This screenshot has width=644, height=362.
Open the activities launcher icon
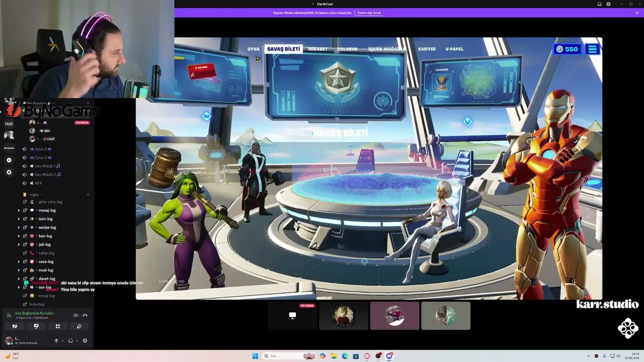click(58, 326)
